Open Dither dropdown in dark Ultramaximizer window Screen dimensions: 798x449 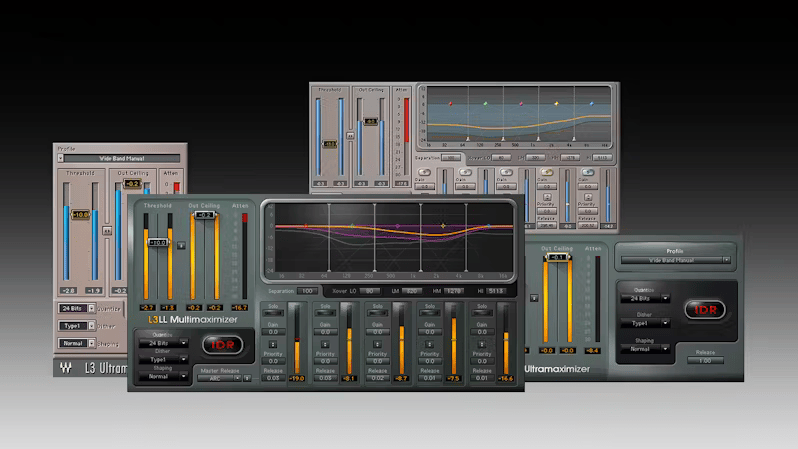(x=645, y=323)
